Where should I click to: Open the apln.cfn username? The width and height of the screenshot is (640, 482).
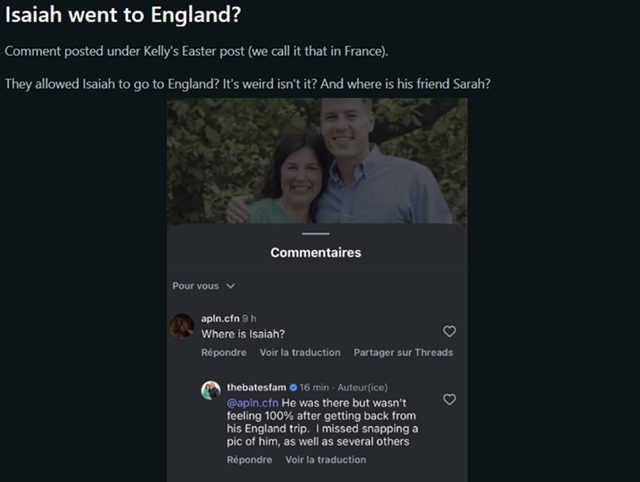click(220, 318)
